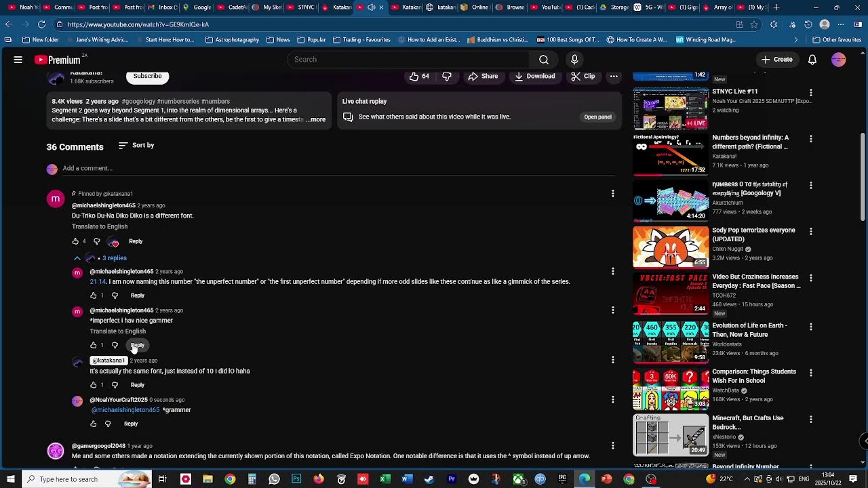Open the Astrophotography bookmarks folder
The image size is (868, 488).
click(x=232, y=40)
